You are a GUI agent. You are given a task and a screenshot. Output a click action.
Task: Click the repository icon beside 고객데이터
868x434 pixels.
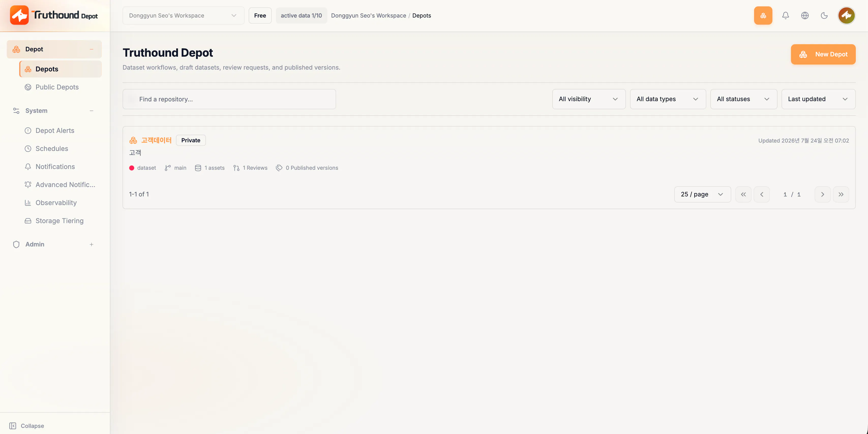[133, 141]
